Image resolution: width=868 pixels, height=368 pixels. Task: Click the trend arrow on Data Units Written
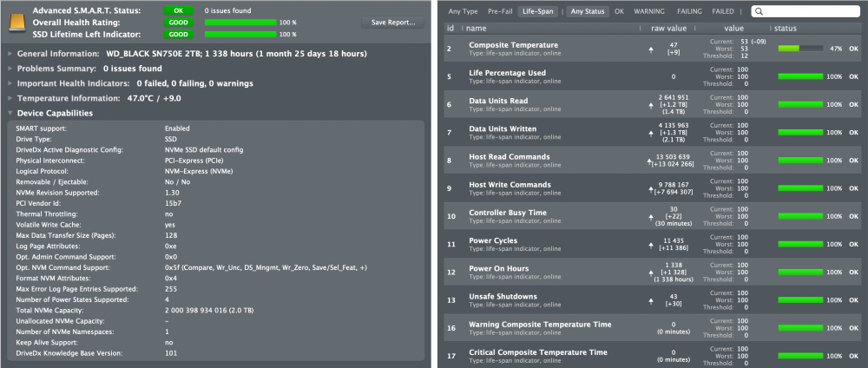point(650,133)
